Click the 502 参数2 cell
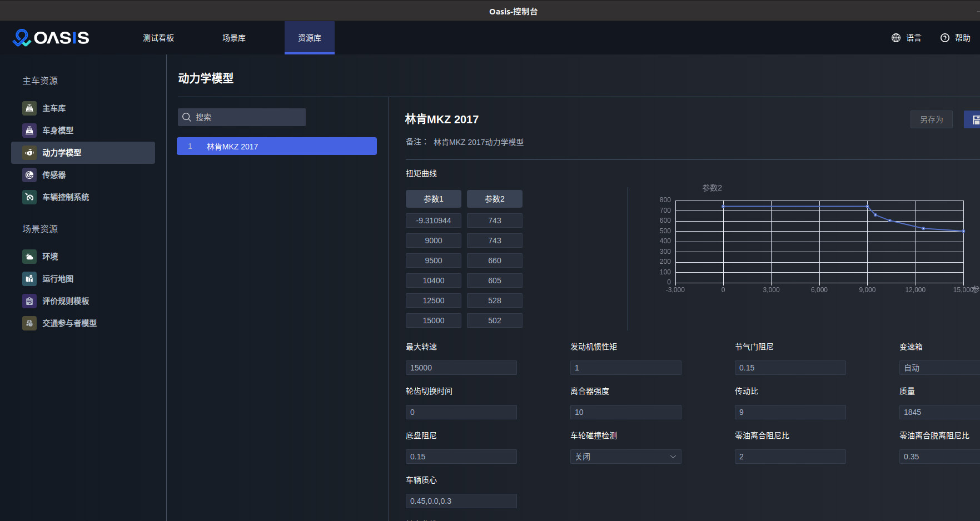This screenshot has width=980, height=521. [495, 320]
